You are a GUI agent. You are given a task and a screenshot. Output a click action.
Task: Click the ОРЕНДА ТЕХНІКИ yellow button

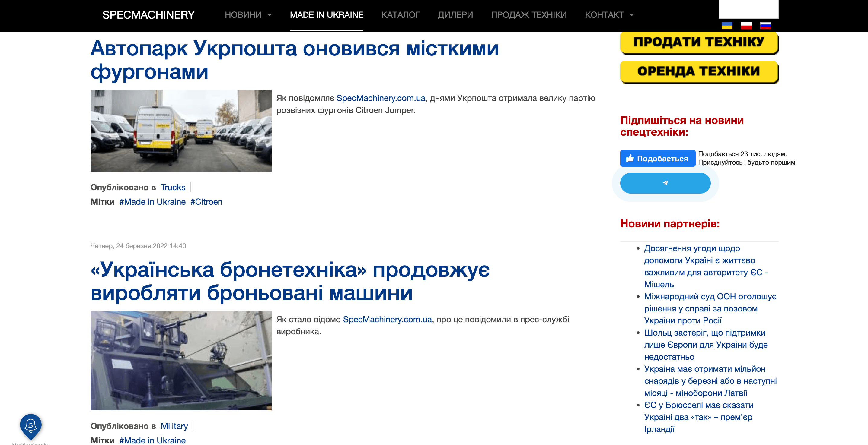pyautogui.click(x=699, y=72)
